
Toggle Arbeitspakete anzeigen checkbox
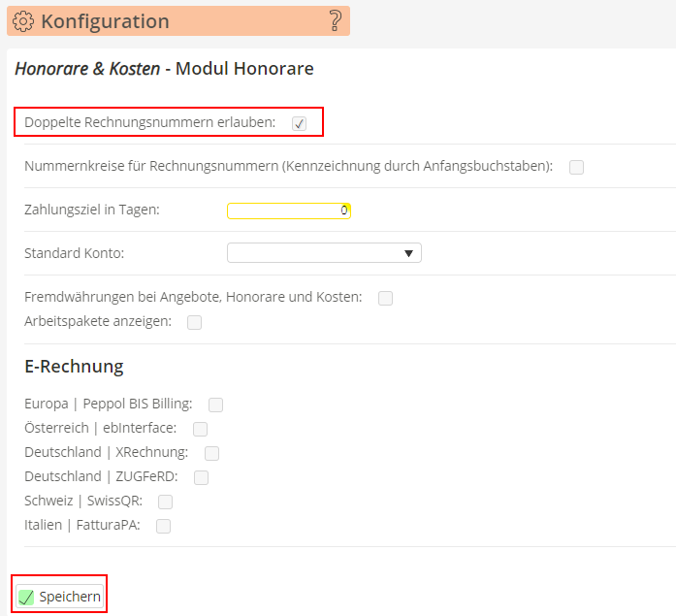tap(194, 322)
